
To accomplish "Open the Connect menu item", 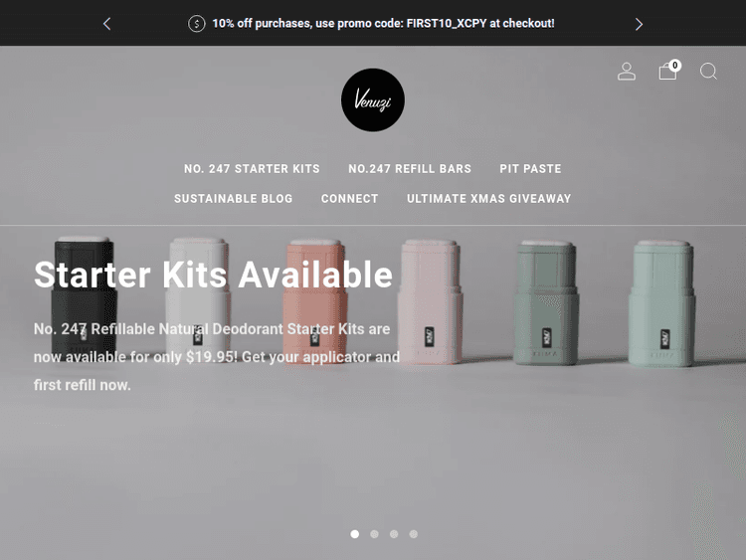I will pyautogui.click(x=350, y=198).
